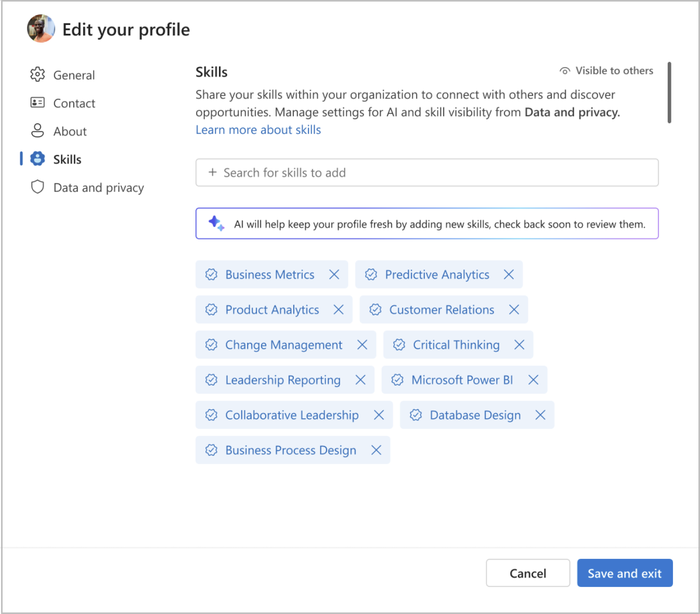Remove the Business Process Design skill
The image size is (700, 614).
(376, 450)
